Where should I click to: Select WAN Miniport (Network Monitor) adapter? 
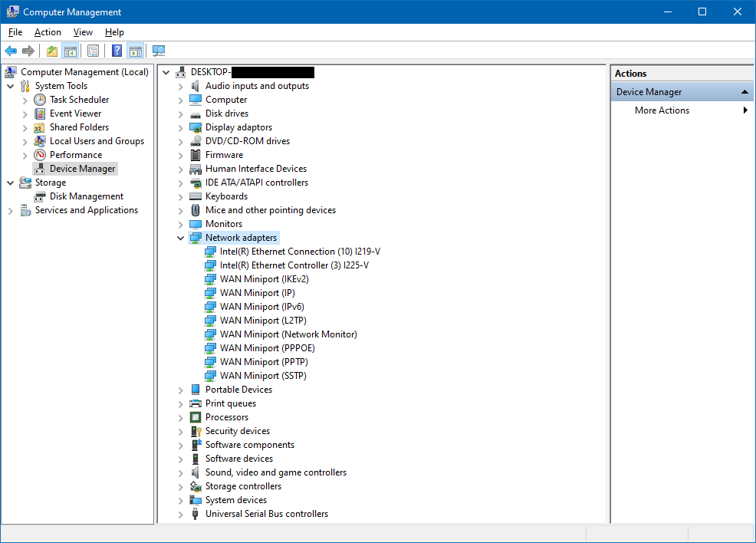[288, 334]
